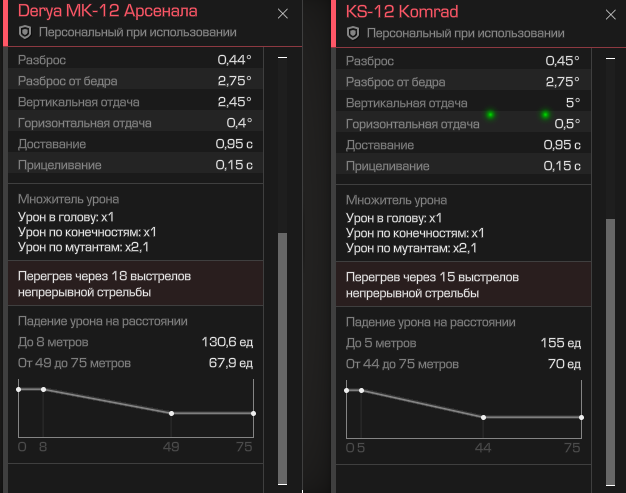The image size is (626, 493).
Task: Close the Derya MK-12 Арсенала panel
Action: [283, 14]
